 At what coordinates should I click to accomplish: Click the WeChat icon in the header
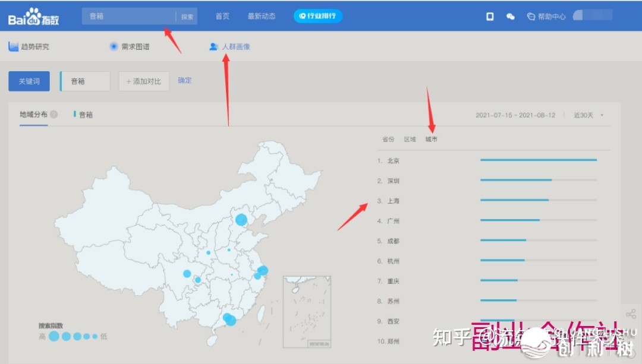510,16
